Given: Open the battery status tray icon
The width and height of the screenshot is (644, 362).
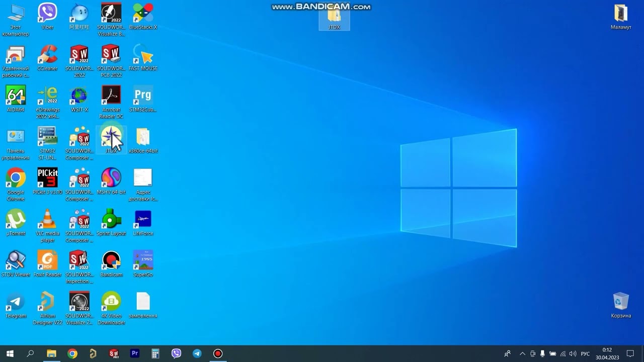Looking at the screenshot, I should point(552,353).
